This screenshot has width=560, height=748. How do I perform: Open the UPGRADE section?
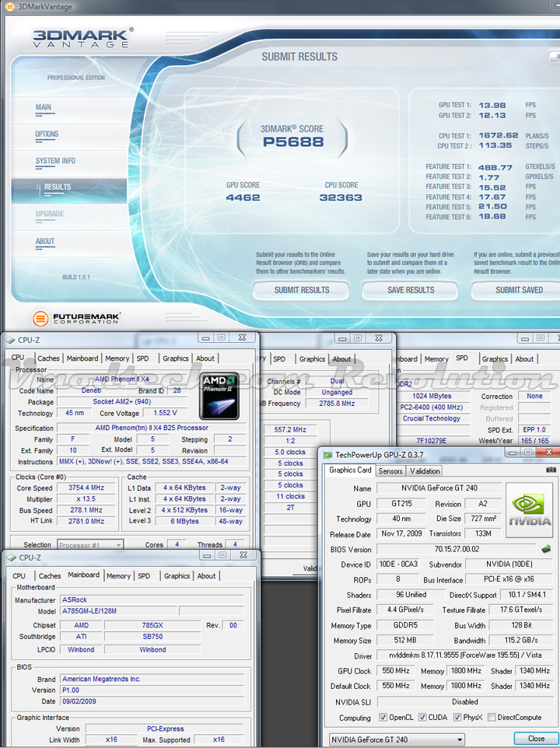pos(50,214)
